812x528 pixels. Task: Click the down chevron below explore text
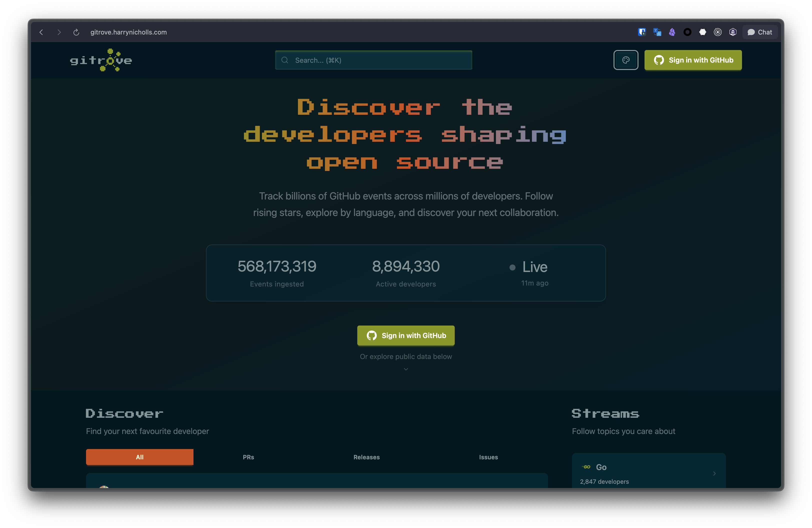tap(406, 369)
